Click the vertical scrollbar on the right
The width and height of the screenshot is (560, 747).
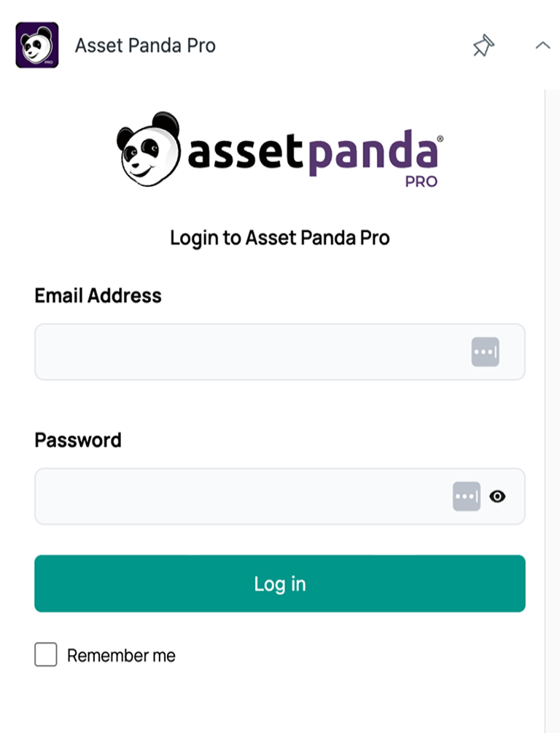tap(552, 409)
